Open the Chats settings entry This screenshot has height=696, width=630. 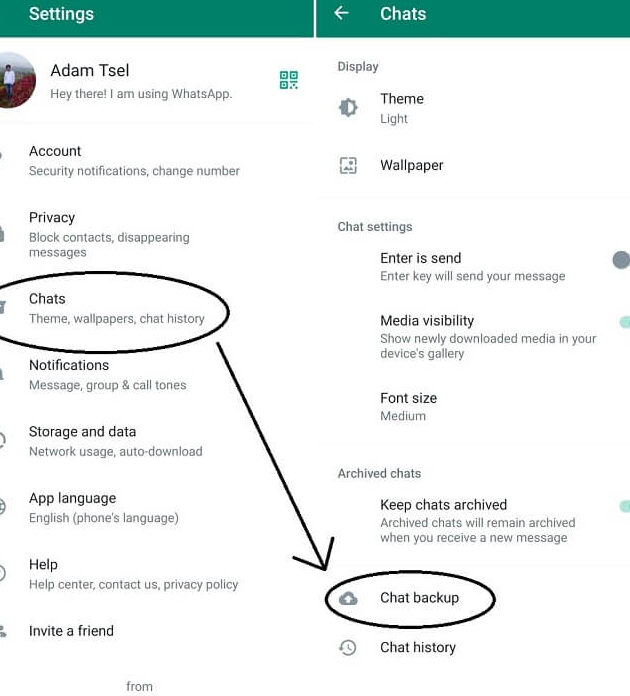click(x=157, y=308)
